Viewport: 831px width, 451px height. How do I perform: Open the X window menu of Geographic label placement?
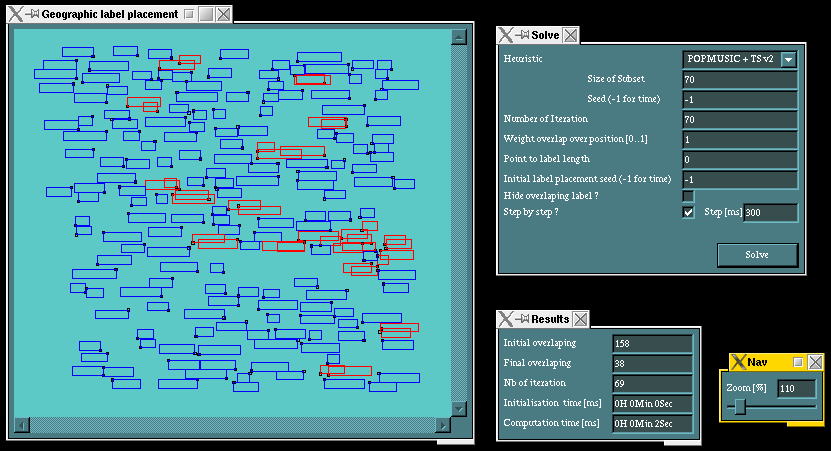(x=16, y=14)
